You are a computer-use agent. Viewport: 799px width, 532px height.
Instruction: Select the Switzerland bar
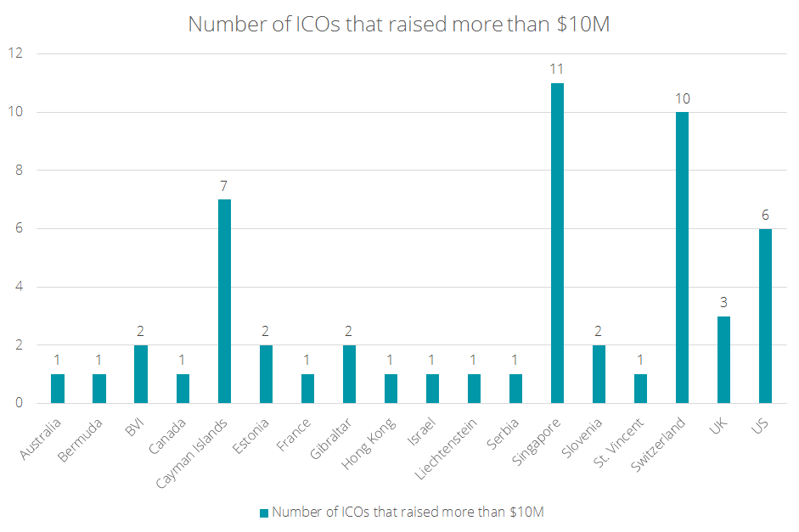click(x=682, y=257)
